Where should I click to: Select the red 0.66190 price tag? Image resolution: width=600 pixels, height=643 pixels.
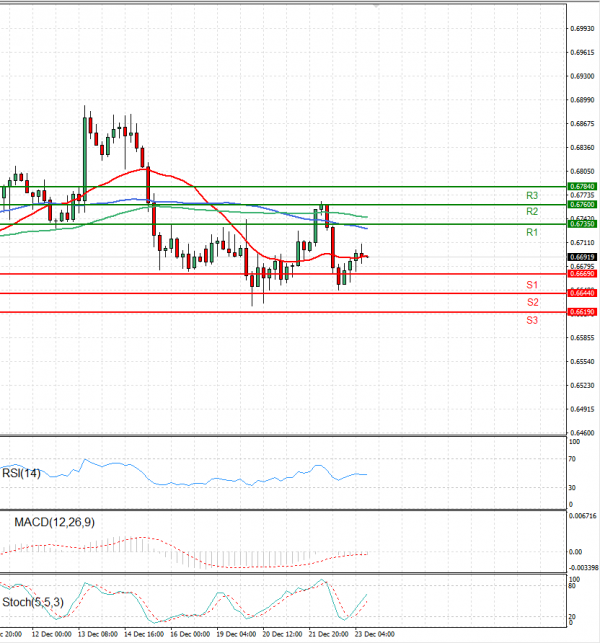click(x=582, y=312)
